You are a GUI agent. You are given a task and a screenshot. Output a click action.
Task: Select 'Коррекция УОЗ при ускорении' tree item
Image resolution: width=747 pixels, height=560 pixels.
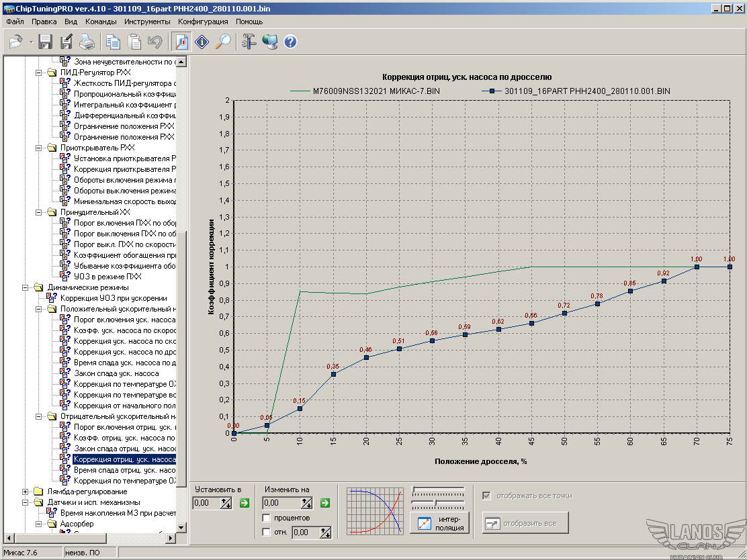coord(114,298)
